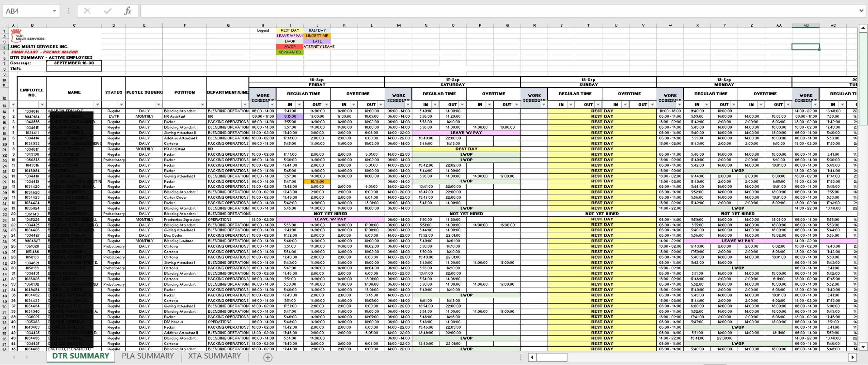Open 16-Sep Overtime IN filter dropdown

pos(353,105)
